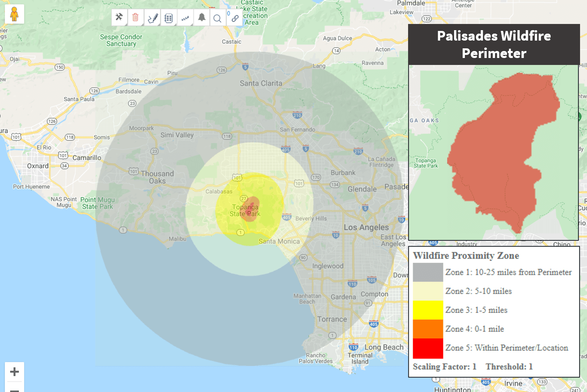This screenshot has width=587, height=392.
Task: Click 'Zone 1: 10-25 miles from Perimeter' text
Action: click(508, 272)
